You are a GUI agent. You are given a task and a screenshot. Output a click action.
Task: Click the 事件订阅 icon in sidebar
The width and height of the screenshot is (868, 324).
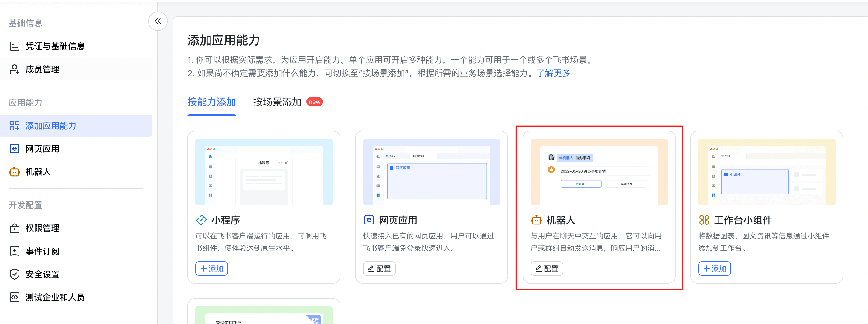(x=15, y=251)
